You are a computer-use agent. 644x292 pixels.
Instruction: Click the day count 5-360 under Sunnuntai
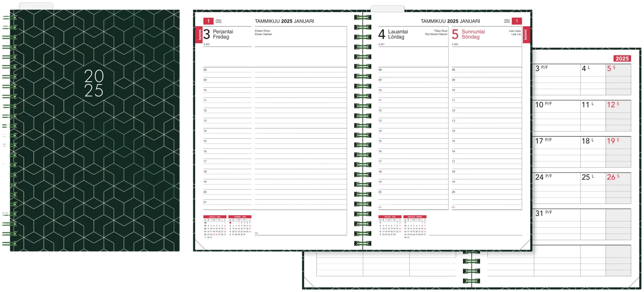click(455, 44)
